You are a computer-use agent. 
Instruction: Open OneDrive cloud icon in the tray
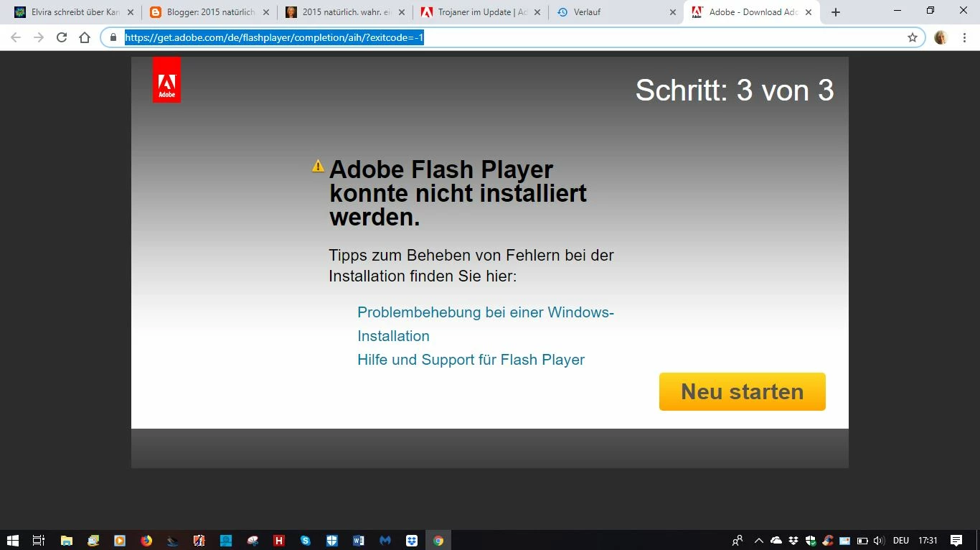(x=776, y=541)
